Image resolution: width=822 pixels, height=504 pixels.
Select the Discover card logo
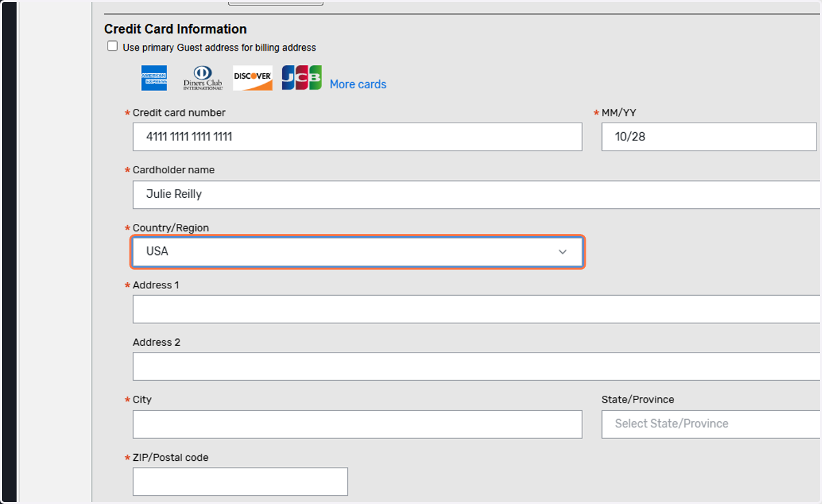(x=253, y=78)
